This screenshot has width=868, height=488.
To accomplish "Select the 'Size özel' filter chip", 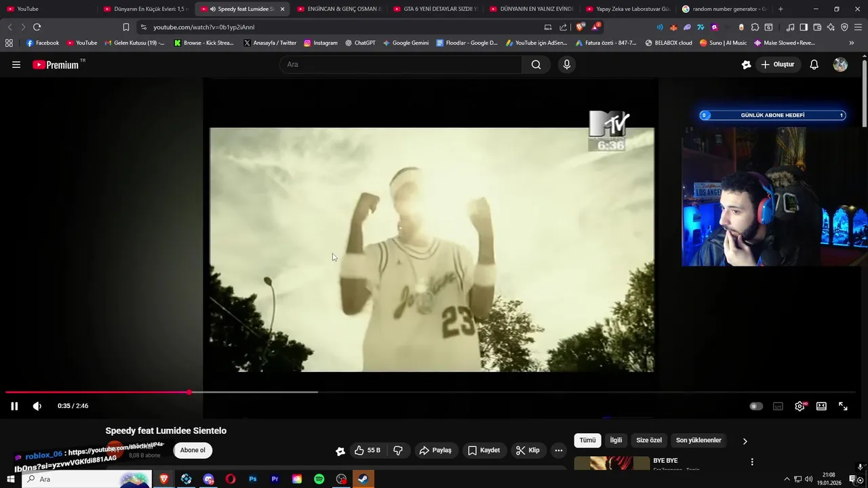I will pyautogui.click(x=649, y=441).
